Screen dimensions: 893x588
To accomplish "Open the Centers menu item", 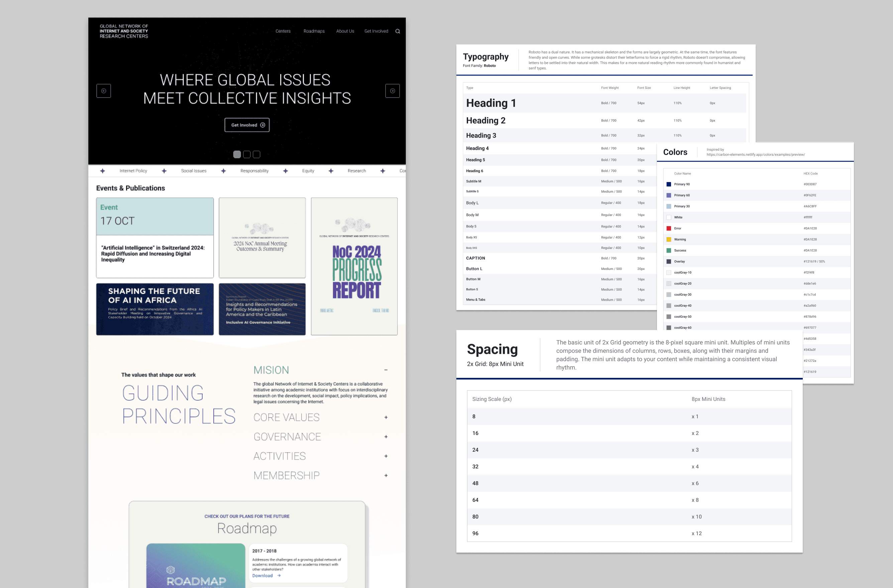I will pos(283,31).
